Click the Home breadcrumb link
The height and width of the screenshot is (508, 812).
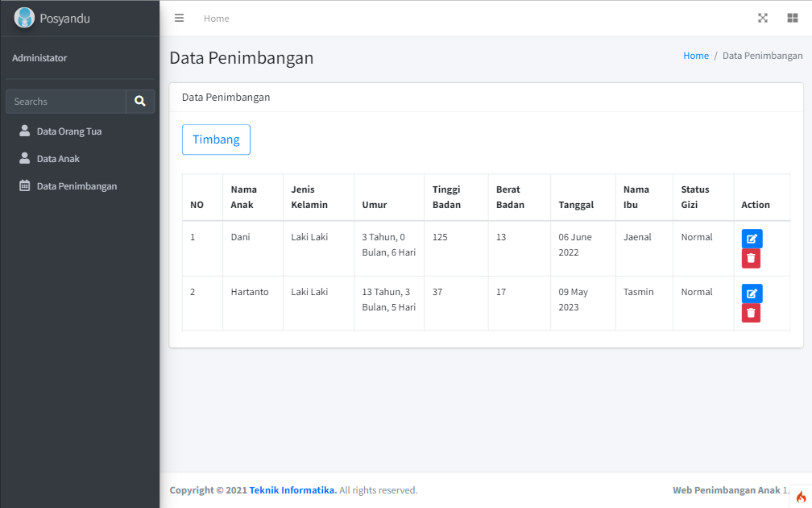pyautogui.click(x=696, y=56)
